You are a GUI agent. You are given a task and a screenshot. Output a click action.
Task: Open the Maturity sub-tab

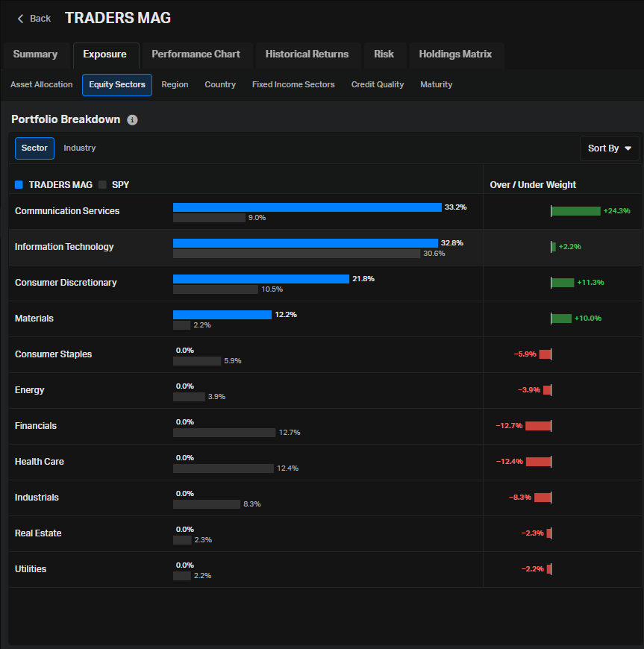[436, 84]
